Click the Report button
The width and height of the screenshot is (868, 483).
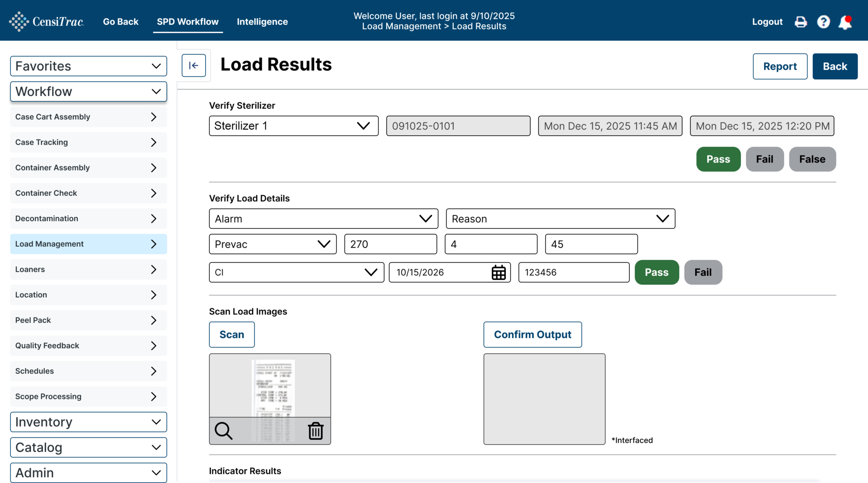pyautogui.click(x=780, y=66)
